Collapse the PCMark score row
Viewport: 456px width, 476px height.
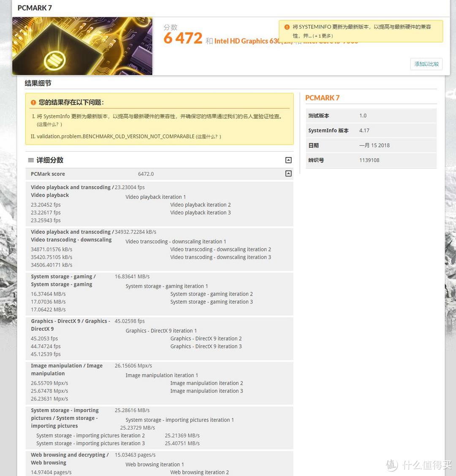[288, 173]
